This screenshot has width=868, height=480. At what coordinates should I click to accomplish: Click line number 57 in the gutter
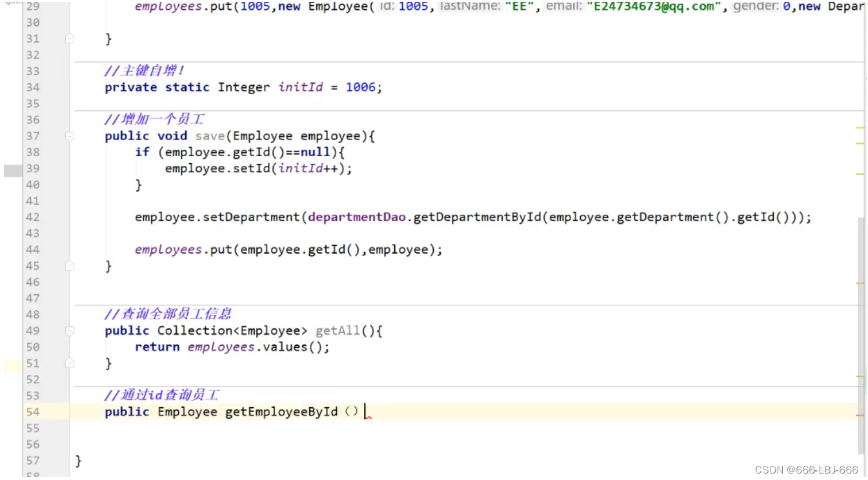coord(33,461)
